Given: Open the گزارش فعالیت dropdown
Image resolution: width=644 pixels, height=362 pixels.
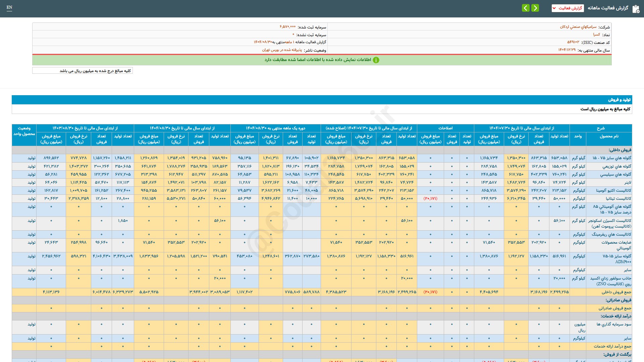Looking at the screenshot, I should [x=568, y=8].
